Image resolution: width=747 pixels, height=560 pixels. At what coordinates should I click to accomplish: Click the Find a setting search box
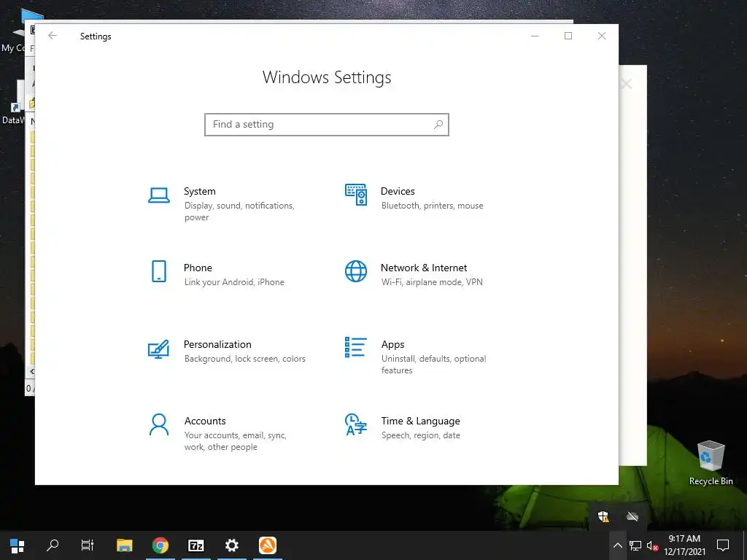[x=327, y=124]
